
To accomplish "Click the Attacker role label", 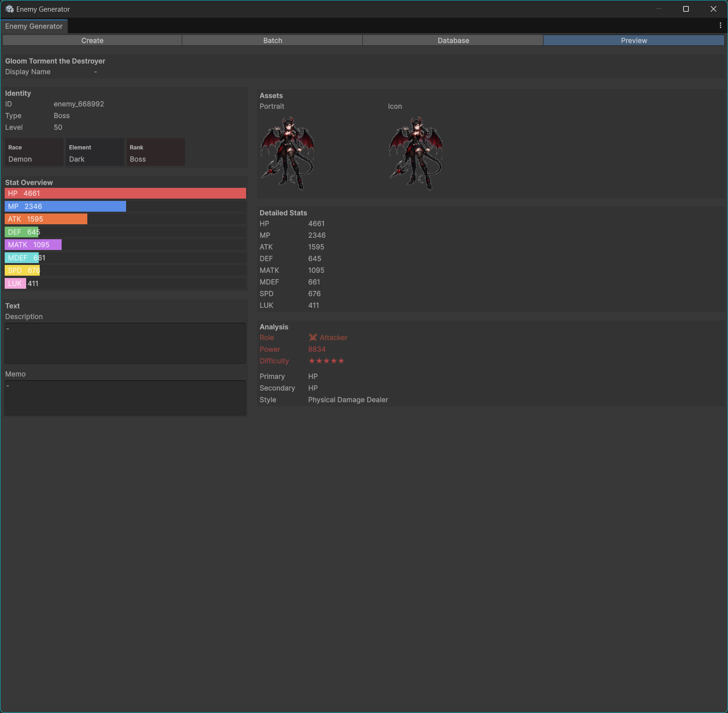I will tap(333, 338).
